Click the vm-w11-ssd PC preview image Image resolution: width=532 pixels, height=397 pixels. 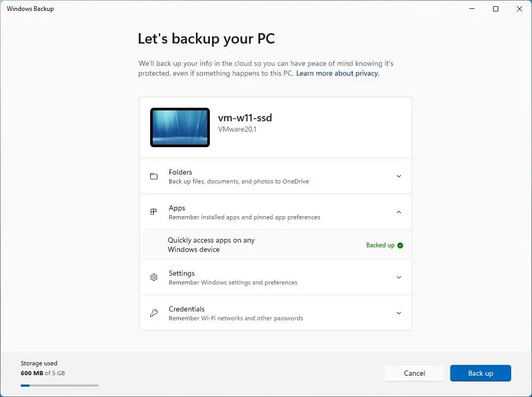[180, 127]
